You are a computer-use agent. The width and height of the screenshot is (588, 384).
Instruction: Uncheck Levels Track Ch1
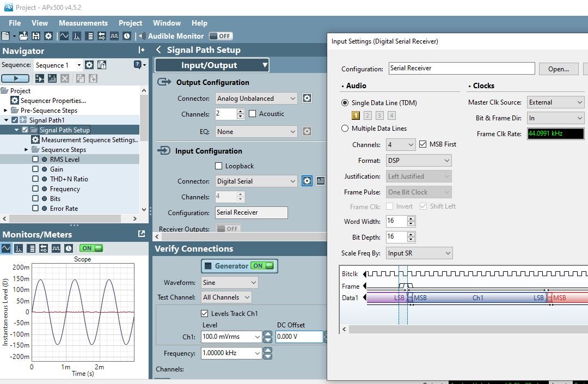pyautogui.click(x=204, y=313)
